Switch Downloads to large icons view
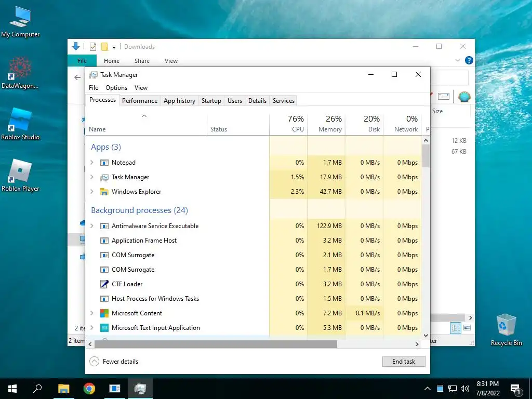 467,328
